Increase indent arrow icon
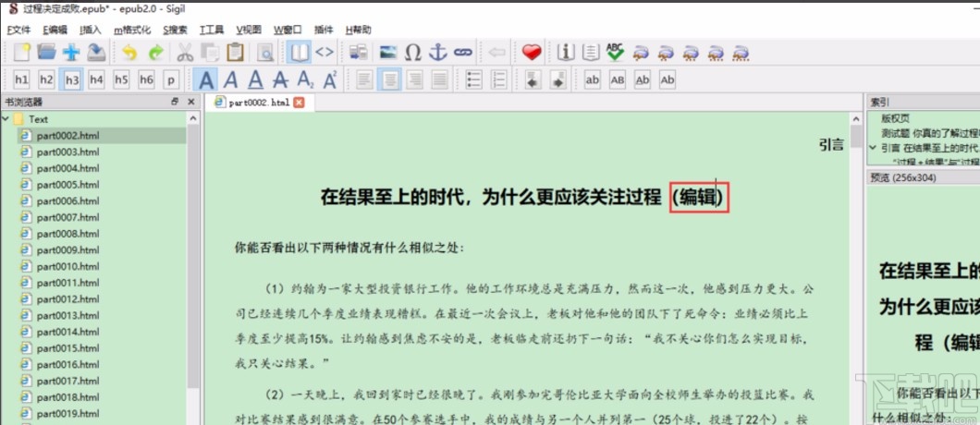 (x=558, y=80)
